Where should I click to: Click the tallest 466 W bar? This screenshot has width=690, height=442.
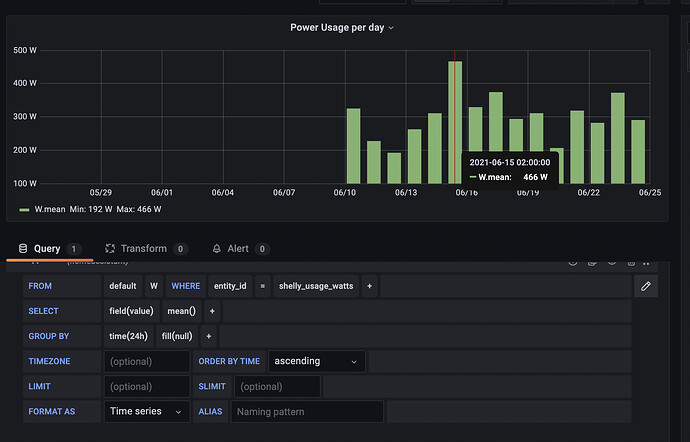click(455, 122)
